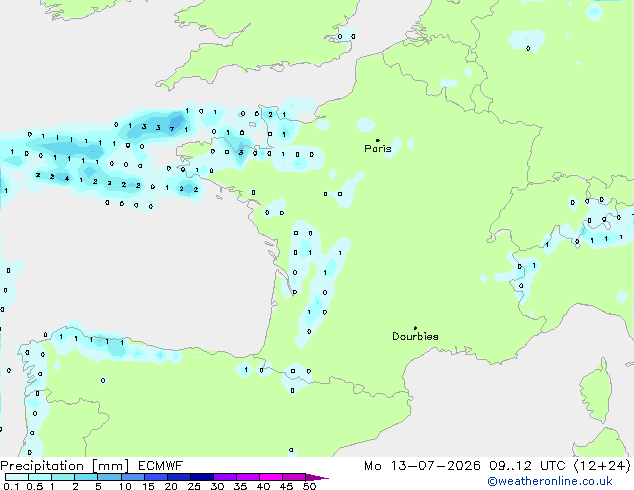The width and height of the screenshot is (634, 490).
Task: Click the forecast date 'Mo 13-07-2026'
Action: (x=423, y=466)
